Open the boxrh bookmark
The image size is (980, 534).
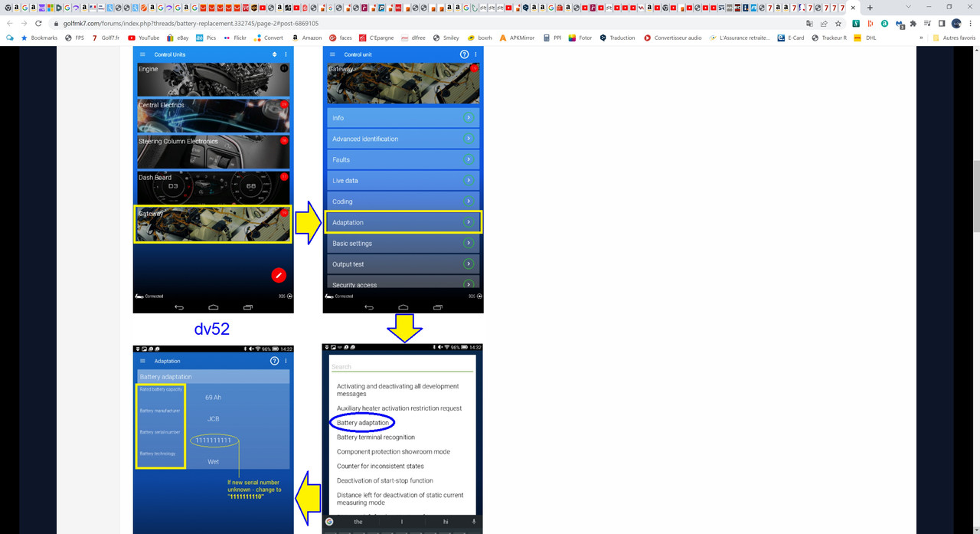480,38
